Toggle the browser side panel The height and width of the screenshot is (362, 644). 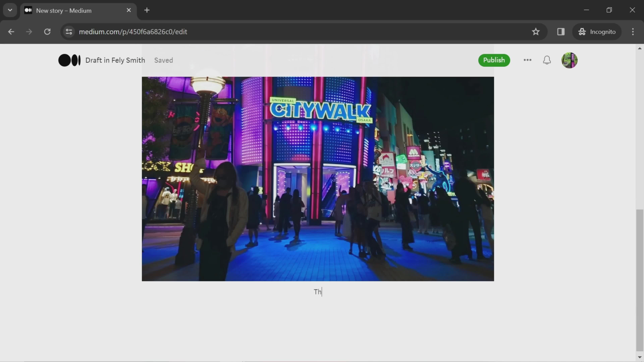561,32
